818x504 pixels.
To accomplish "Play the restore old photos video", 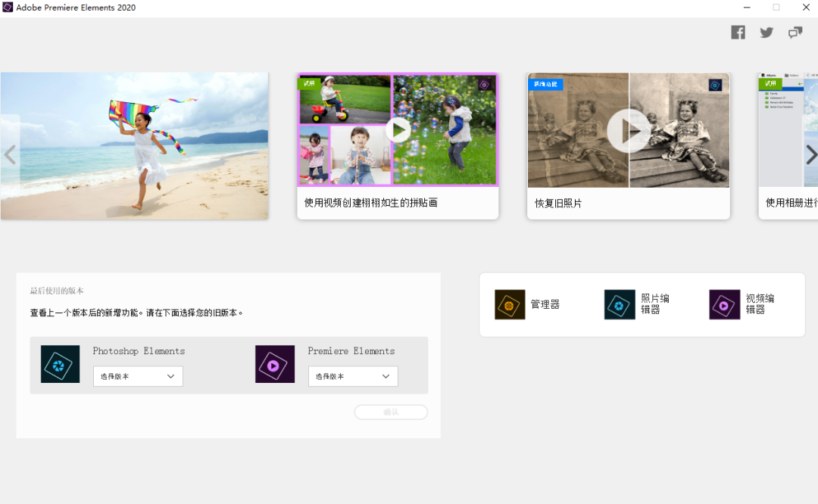I will 629,130.
